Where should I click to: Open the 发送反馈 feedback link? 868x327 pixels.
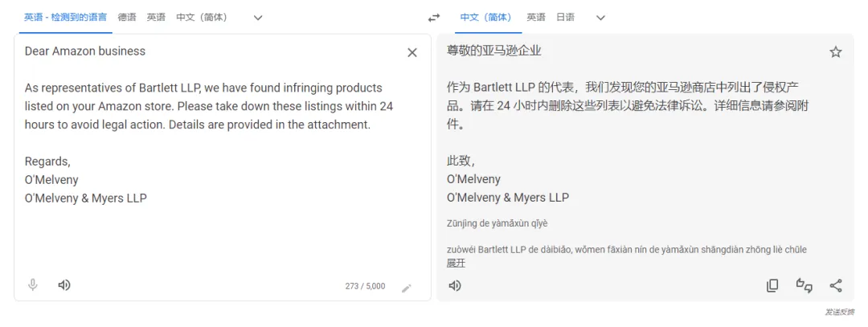(839, 312)
